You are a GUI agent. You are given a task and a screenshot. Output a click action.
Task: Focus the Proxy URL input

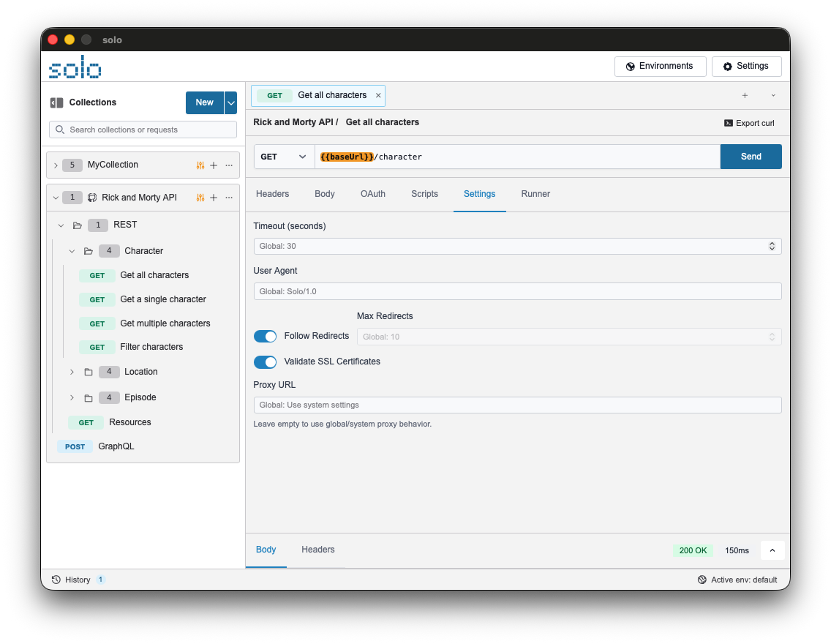517,405
